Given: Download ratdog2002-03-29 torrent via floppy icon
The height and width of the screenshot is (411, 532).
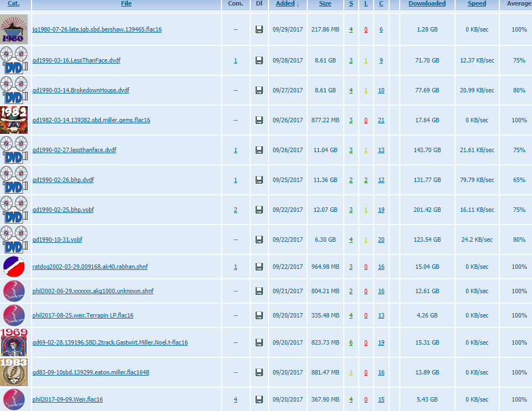Looking at the screenshot, I should (x=259, y=267).
